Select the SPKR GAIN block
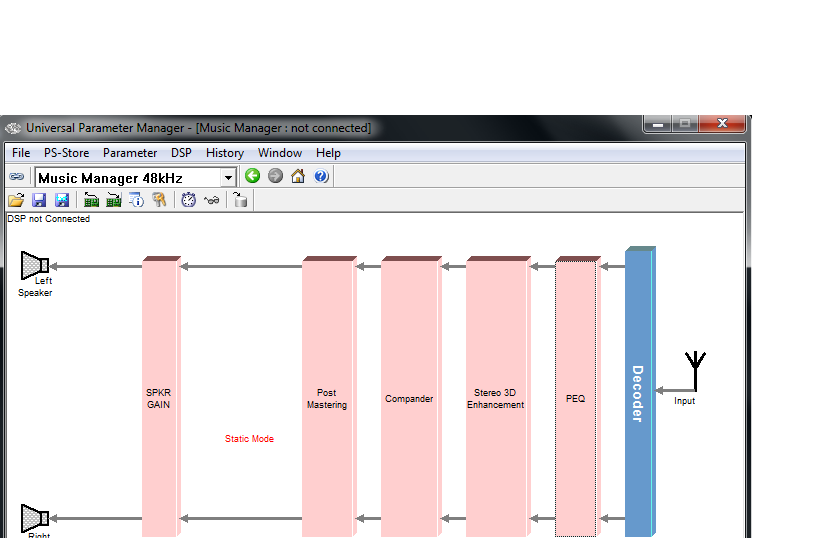 click(161, 396)
